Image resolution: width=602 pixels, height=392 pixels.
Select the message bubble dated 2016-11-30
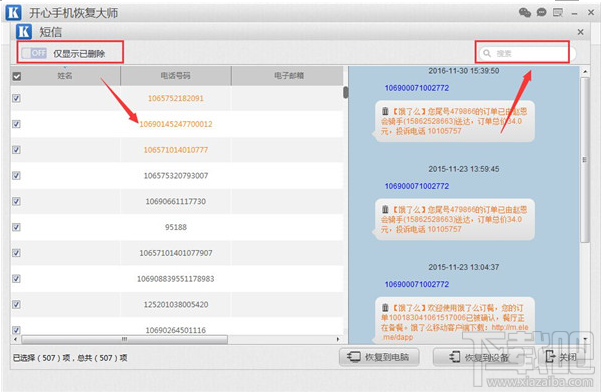point(455,121)
